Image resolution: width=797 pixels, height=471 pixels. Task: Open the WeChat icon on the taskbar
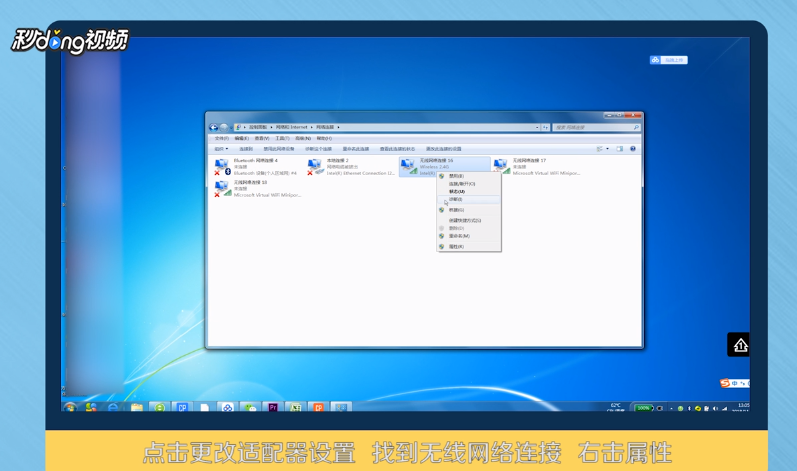250,407
